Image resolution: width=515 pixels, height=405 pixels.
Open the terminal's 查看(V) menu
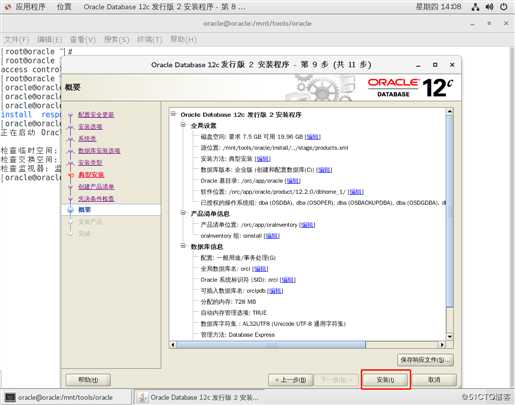[83, 39]
